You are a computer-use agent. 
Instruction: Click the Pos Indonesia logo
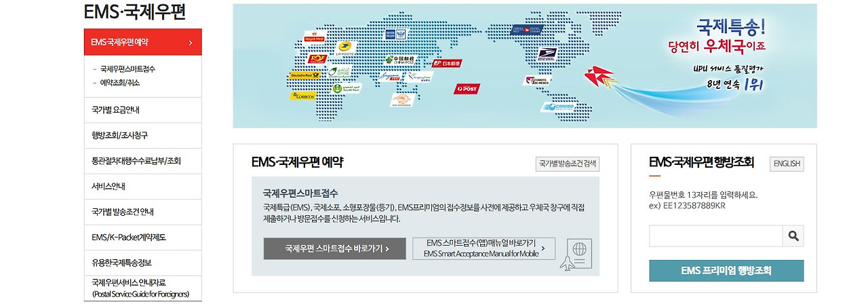[x=402, y=100]
